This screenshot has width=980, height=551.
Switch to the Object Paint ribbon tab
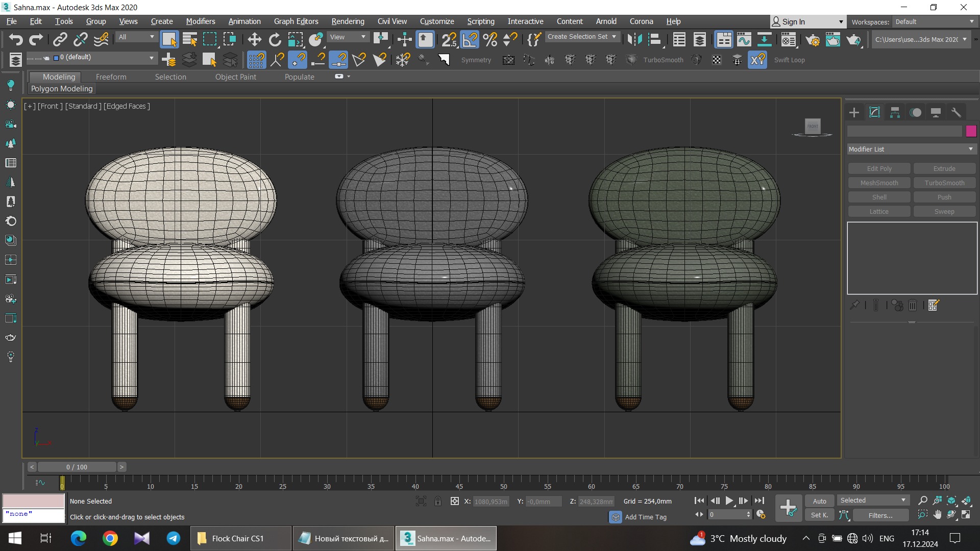pos(235,77)
